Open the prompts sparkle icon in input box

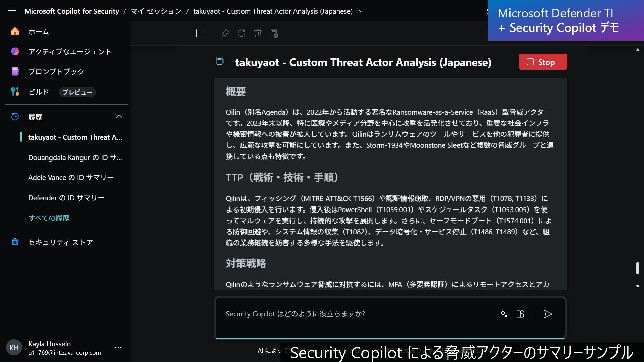pyautogui.click(x=504, y=314)
